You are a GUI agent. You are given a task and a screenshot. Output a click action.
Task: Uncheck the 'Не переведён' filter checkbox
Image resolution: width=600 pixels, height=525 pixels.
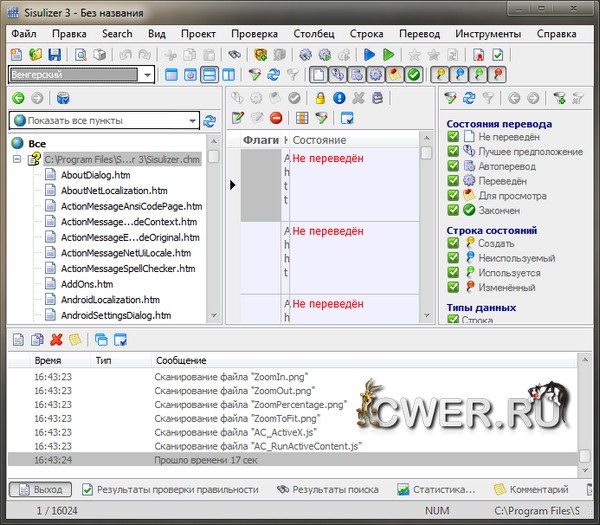(453, 137)
